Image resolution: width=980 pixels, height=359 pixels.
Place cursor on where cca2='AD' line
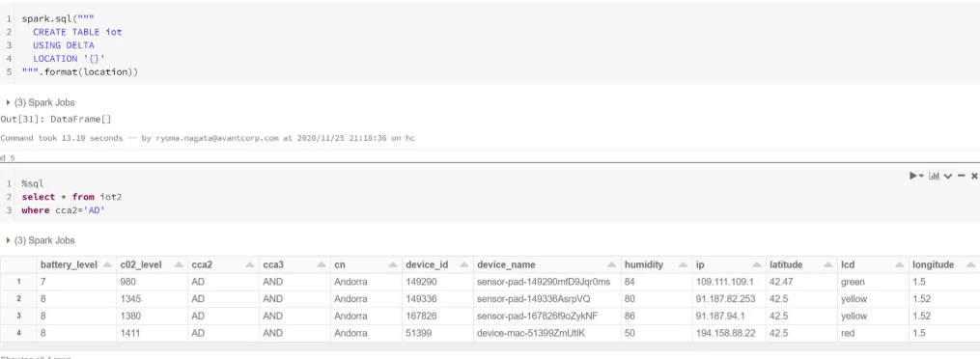coord(63,210)
